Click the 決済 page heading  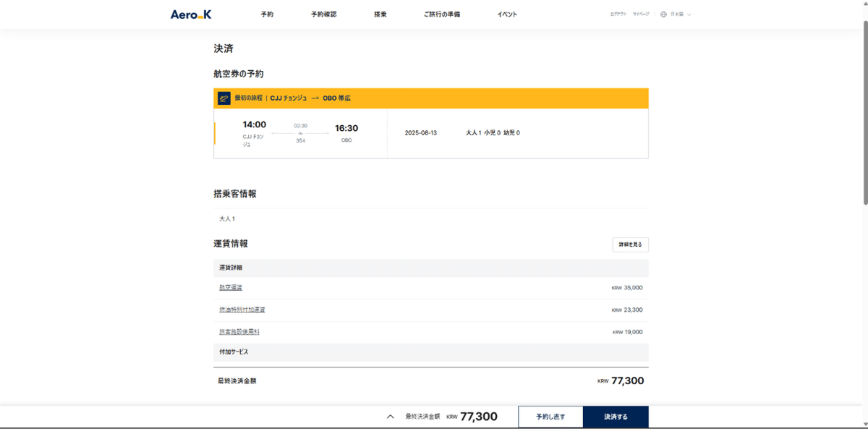(x=223, y=48)
